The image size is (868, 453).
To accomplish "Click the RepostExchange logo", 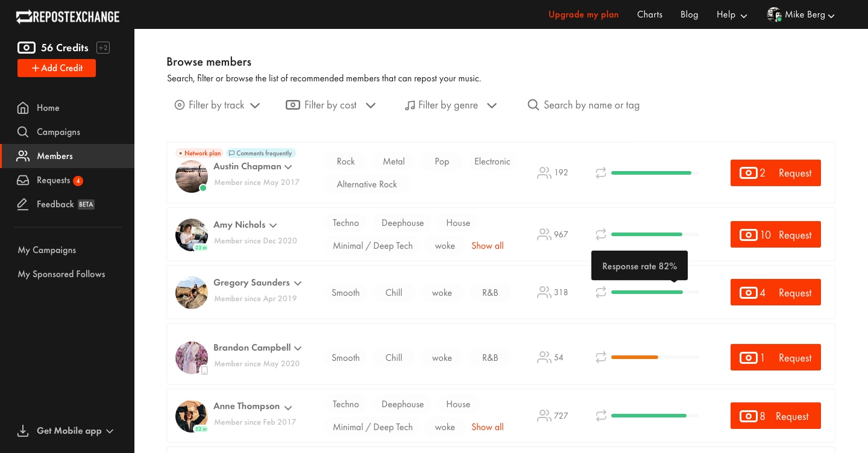I will pos(68,16).
